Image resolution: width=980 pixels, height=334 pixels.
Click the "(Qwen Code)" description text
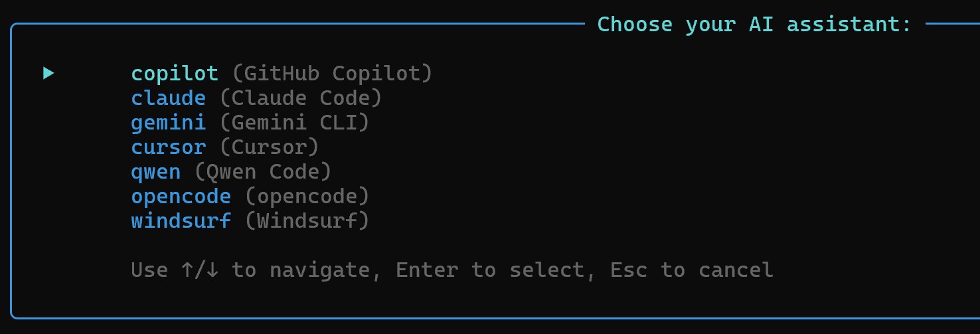click(263, 171)
